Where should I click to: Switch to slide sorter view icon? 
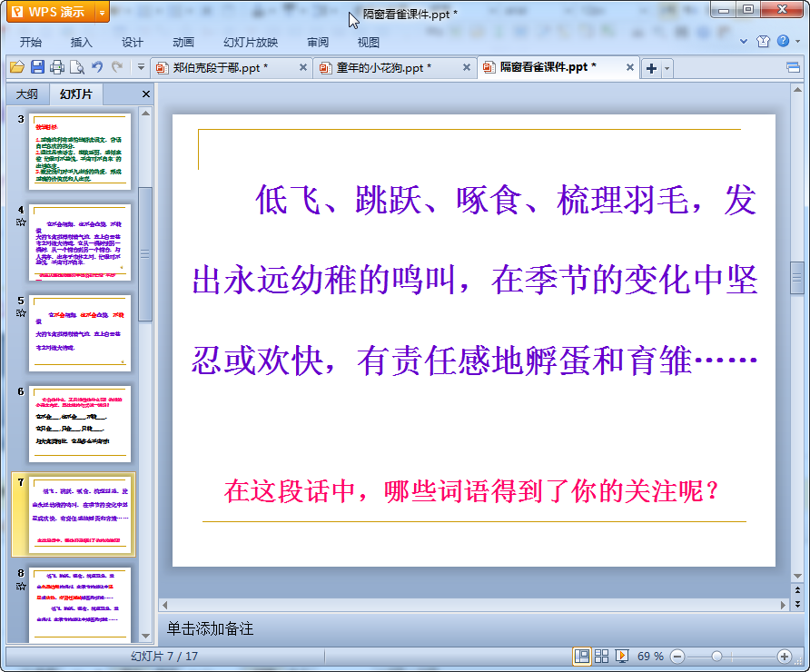click(601, 657)
